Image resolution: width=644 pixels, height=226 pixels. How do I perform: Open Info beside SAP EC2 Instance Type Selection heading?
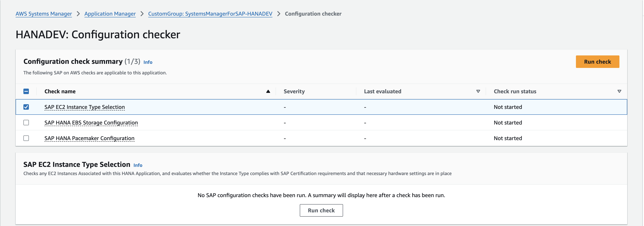138,165
